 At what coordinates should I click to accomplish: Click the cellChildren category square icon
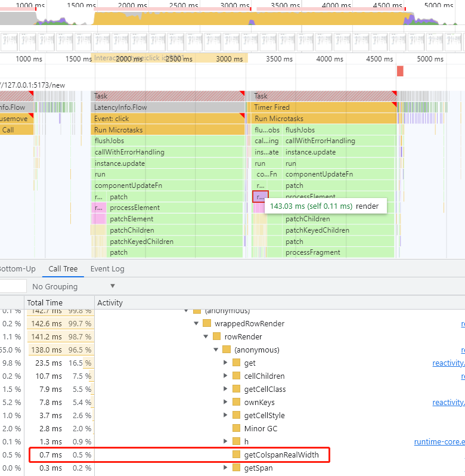[x=236, y=376]
